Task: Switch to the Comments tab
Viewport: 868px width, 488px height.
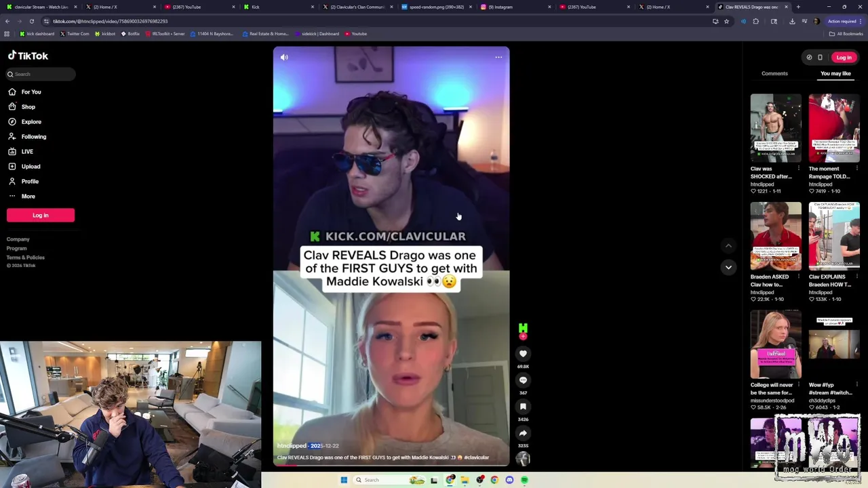Action: (774, 74)
